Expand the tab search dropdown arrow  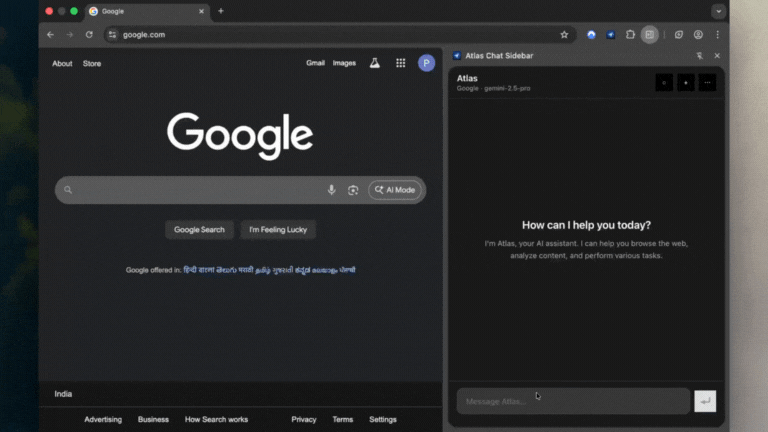pos(718,11)
